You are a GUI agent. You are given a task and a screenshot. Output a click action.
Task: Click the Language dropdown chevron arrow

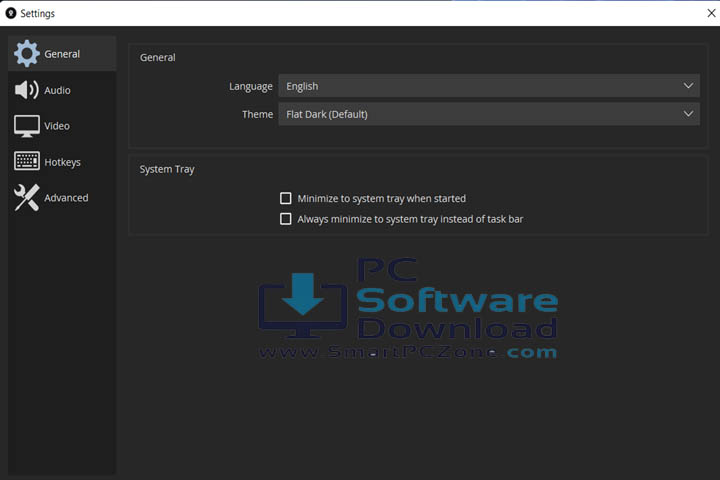pos(688,86)
